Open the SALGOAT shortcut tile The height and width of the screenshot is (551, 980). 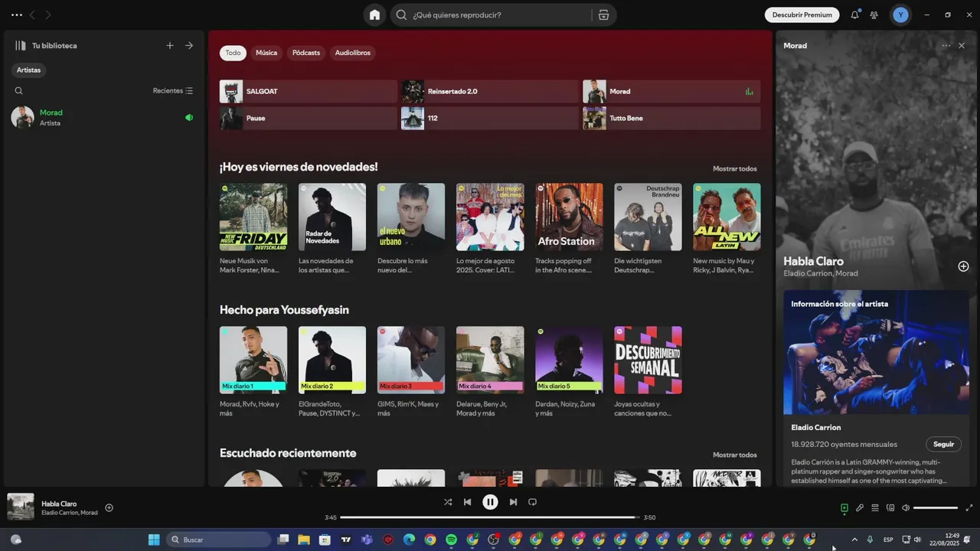pyautogui.click(x=308, y=91)
